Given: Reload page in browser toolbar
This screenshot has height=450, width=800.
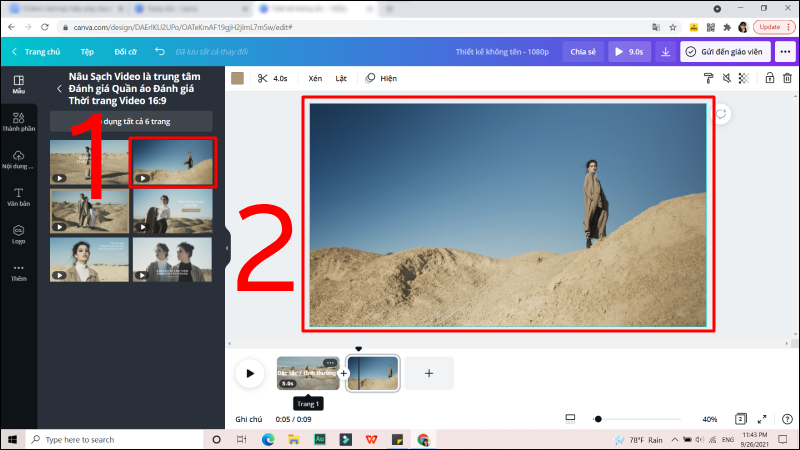Looking at the screenshot, I should (45, 27).
